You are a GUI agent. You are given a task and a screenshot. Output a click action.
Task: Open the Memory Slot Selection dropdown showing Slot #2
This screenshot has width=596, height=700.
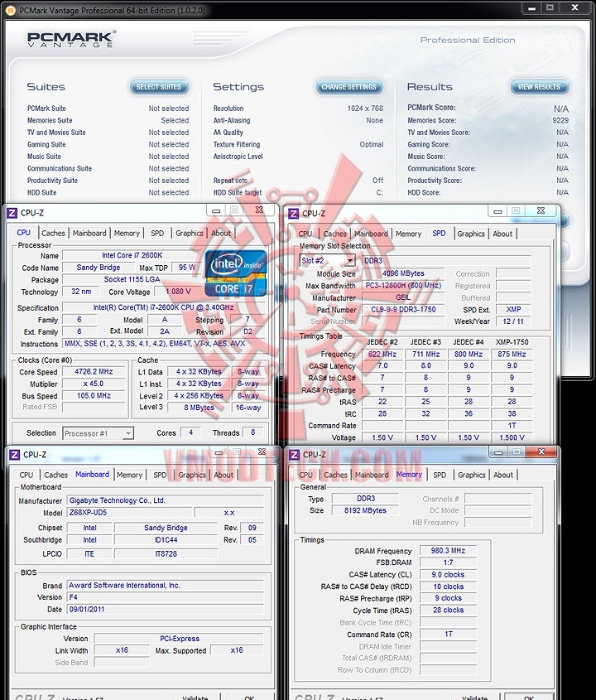[x=328, y=261]
